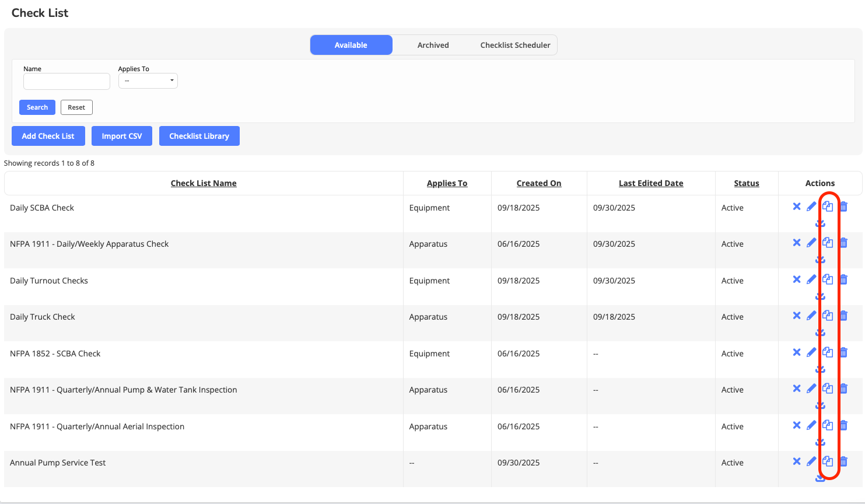The width and height of the screenshot is (865, 504).
Task: Open the Checklist Scheduler tab
Action: click(515, 45)
